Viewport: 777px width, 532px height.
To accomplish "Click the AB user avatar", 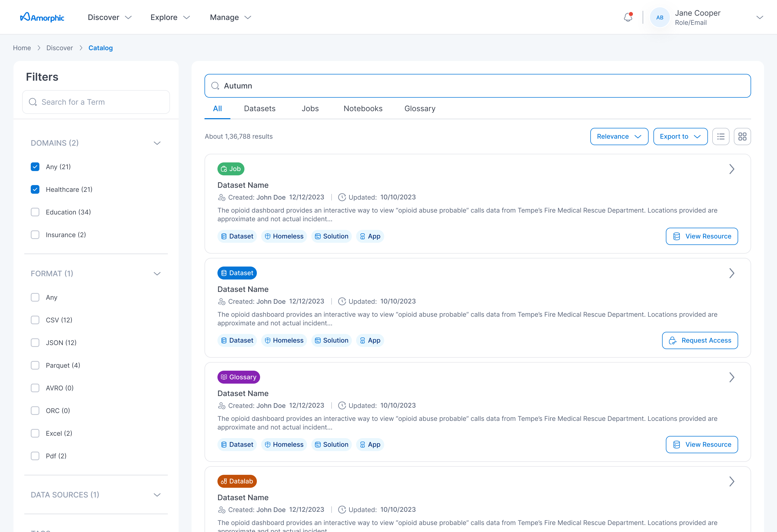I will pos(659,17).
